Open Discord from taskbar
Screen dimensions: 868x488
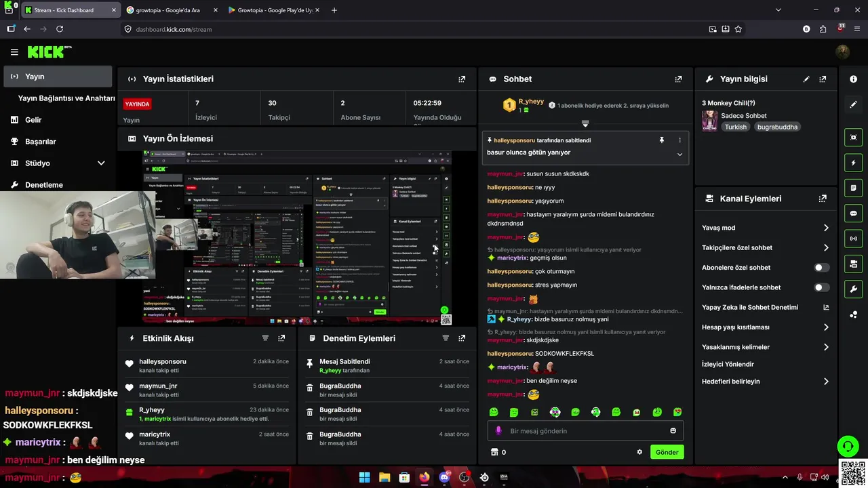tap(445, 477)
